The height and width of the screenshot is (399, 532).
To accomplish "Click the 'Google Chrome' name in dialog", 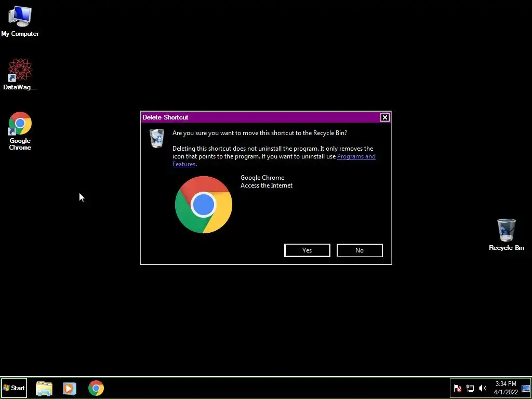I will click(x=262, y=178).
